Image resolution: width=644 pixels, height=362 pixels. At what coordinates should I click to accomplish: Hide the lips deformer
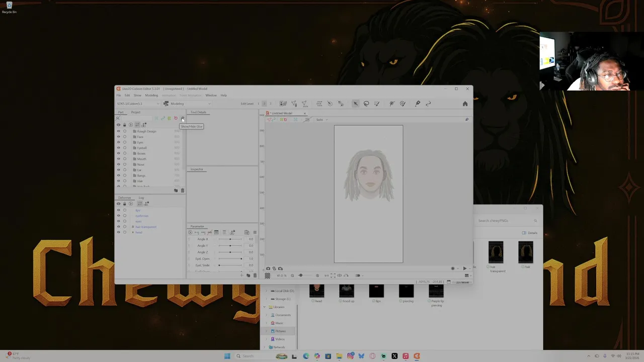point(119,210)
